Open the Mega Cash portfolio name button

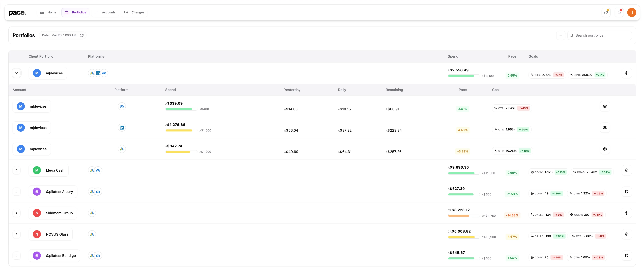48,170
